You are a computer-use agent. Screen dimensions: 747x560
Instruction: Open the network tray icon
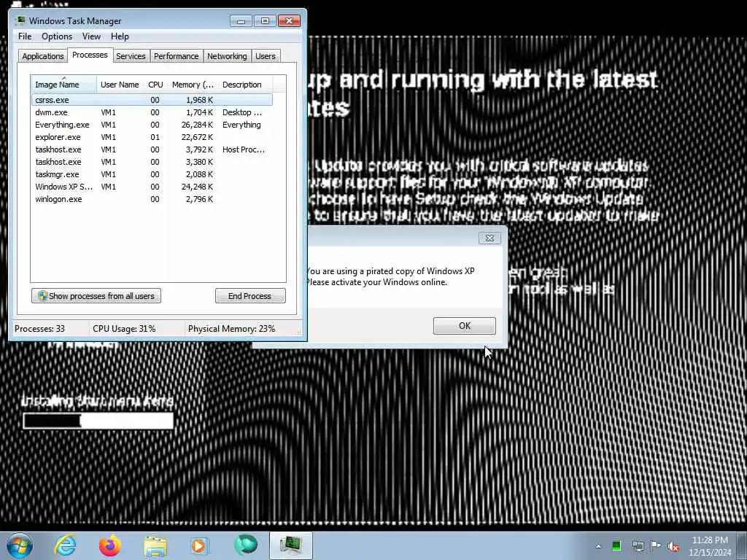638,546
